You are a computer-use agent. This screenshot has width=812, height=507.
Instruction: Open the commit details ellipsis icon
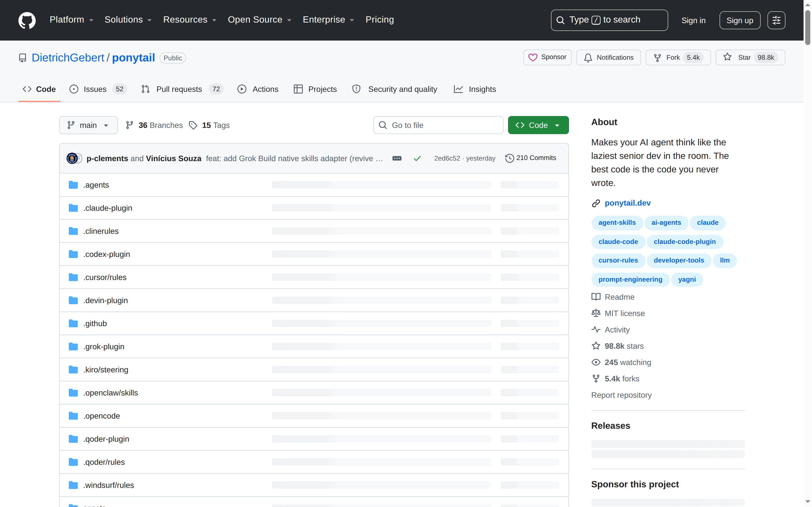pyautogui.click(x=397, y=158)
